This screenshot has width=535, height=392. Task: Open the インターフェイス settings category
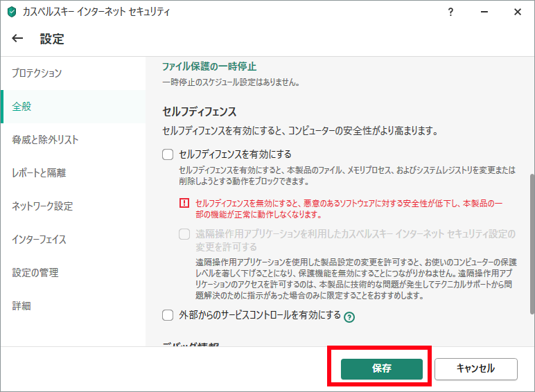click(39, 240)
